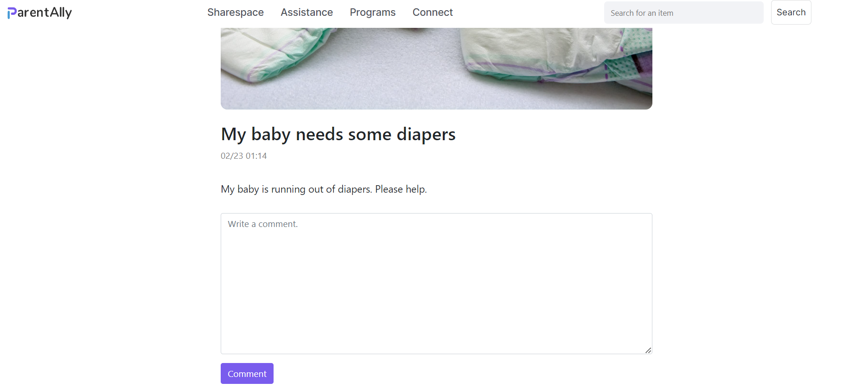Open the Sharespace section

click(x=235, y=13)
